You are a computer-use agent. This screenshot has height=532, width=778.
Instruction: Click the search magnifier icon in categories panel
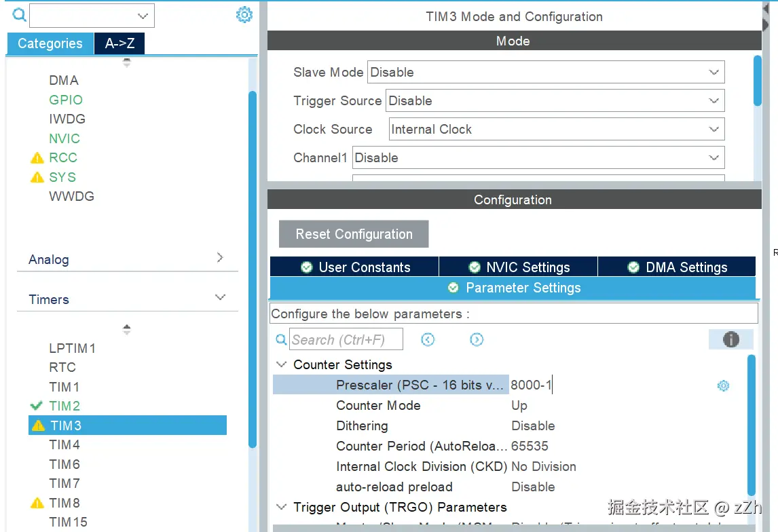[19, 15]
